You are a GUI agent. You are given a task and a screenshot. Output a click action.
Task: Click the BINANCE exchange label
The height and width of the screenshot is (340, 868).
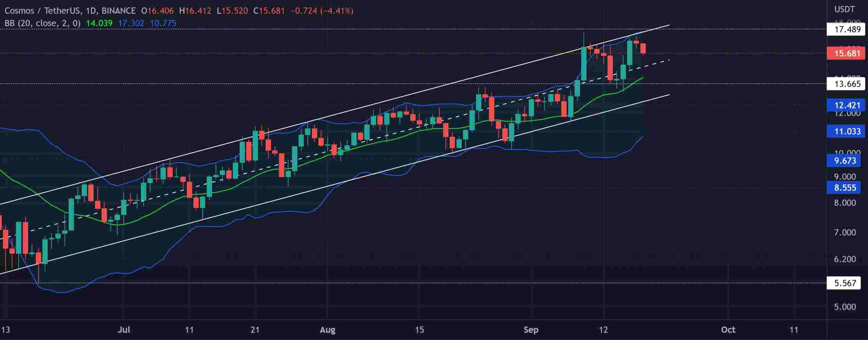coord(119,11)
